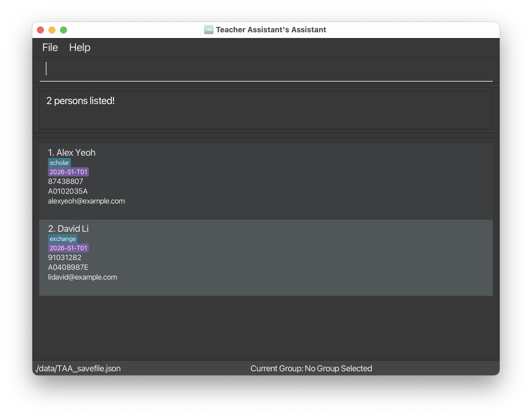Click the command input field

(265, 69)
